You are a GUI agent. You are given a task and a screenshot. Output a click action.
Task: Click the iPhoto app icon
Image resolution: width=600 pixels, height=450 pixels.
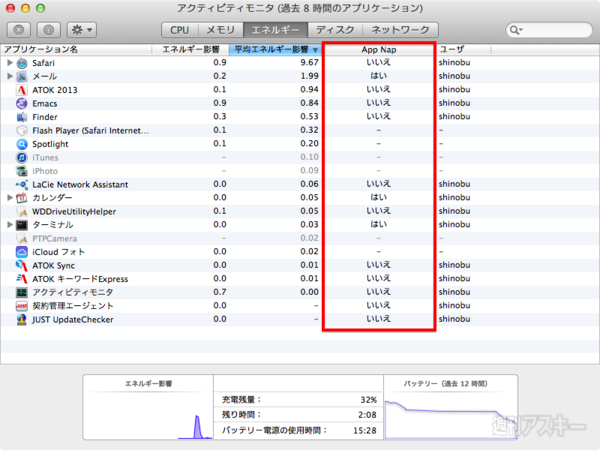click(x=22, y=171)
